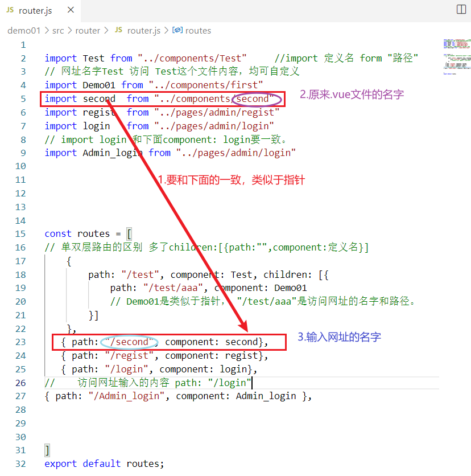Close the router.js editor tab
Image resolution: width=471 pixels, height=476 pixels.
coord(71,10)
